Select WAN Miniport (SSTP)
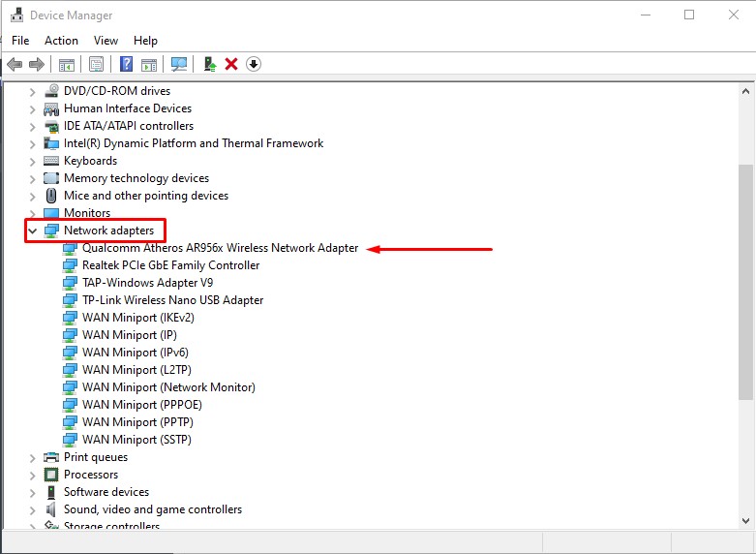This screenshot has width=756, height=554. click(x=136, y=439)
